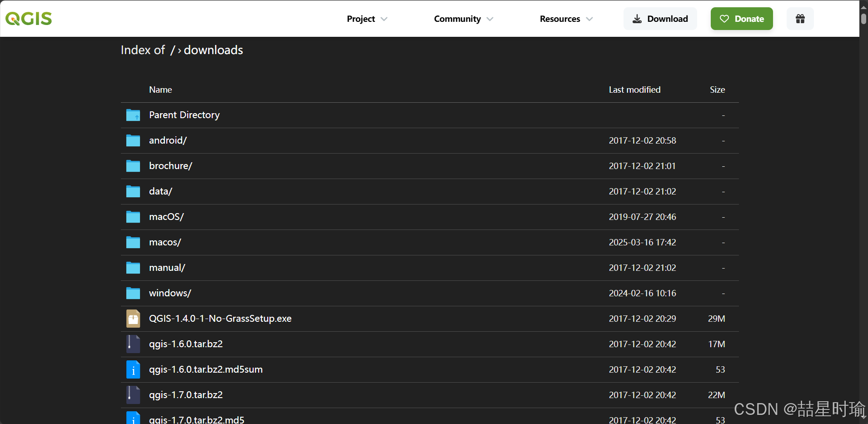Screen dimensions: 868x424
Task: Click the heart icon in Donate button
Action: pos(724,19)
